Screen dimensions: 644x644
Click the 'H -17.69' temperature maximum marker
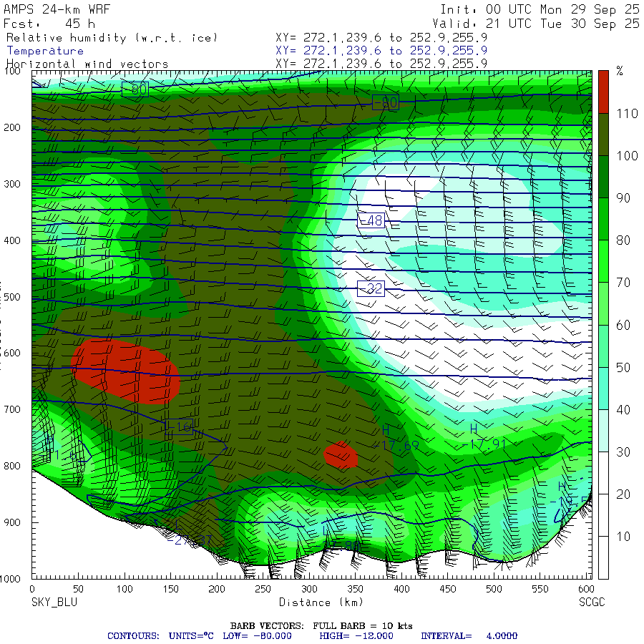[x=395, y=438]
